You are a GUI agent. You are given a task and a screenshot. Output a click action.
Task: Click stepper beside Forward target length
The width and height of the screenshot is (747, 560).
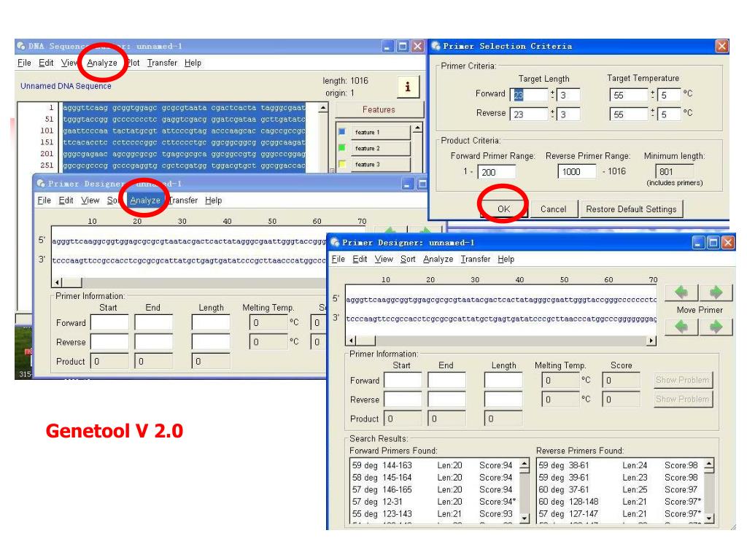tap(553, 95)
